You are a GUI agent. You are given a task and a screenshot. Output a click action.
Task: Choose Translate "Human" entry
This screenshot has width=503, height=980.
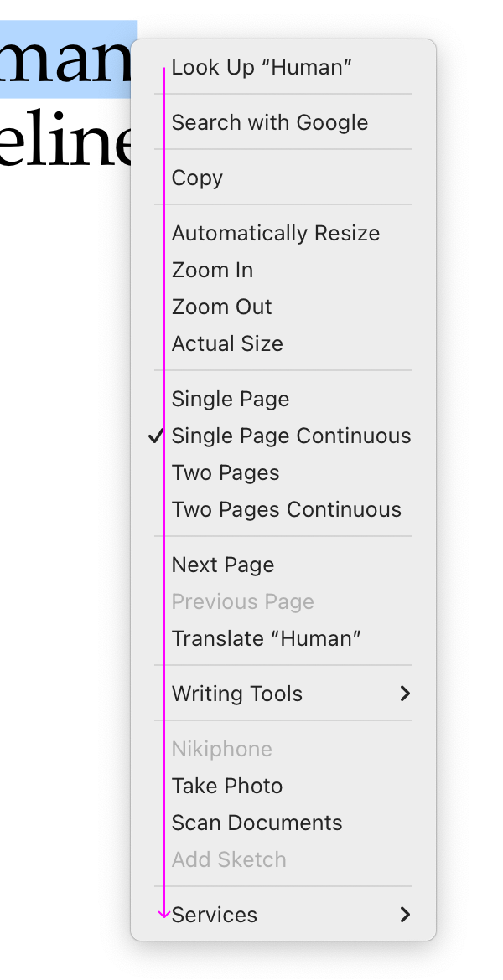[267, 639]
